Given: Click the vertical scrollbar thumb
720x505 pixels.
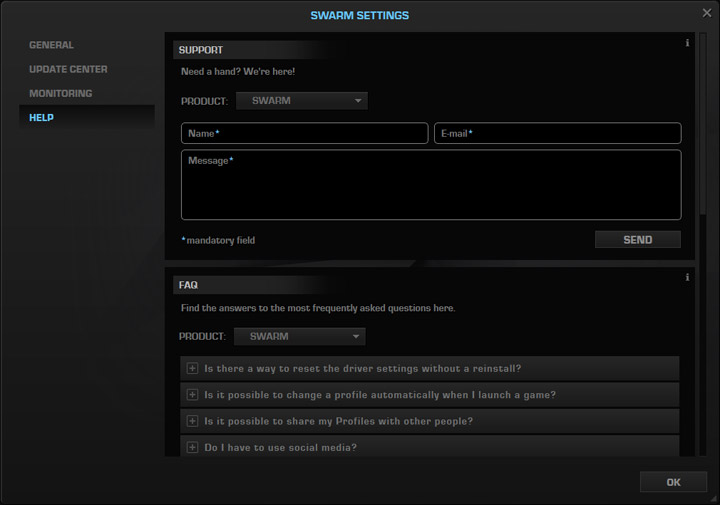Looking at the screenshot, I should (703, 124).
